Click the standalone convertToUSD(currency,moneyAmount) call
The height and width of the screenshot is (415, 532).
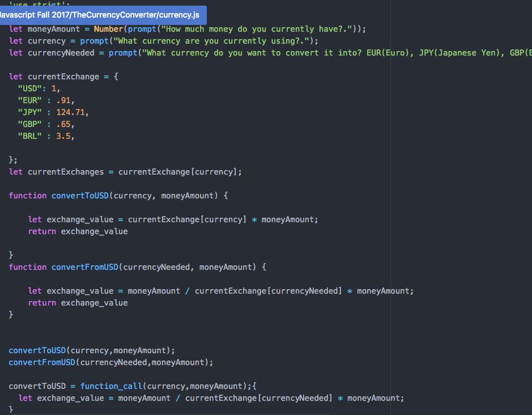(92, 350)
